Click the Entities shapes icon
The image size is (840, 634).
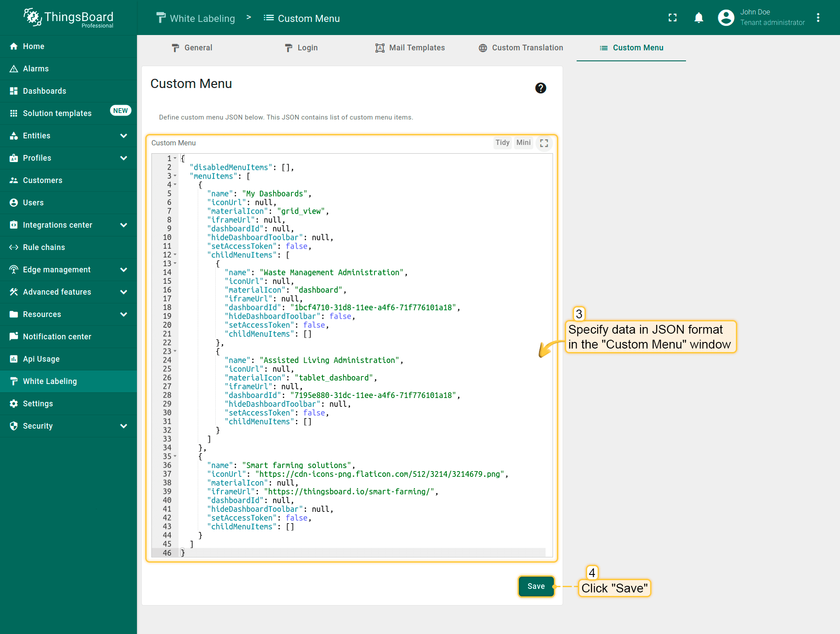14,136
